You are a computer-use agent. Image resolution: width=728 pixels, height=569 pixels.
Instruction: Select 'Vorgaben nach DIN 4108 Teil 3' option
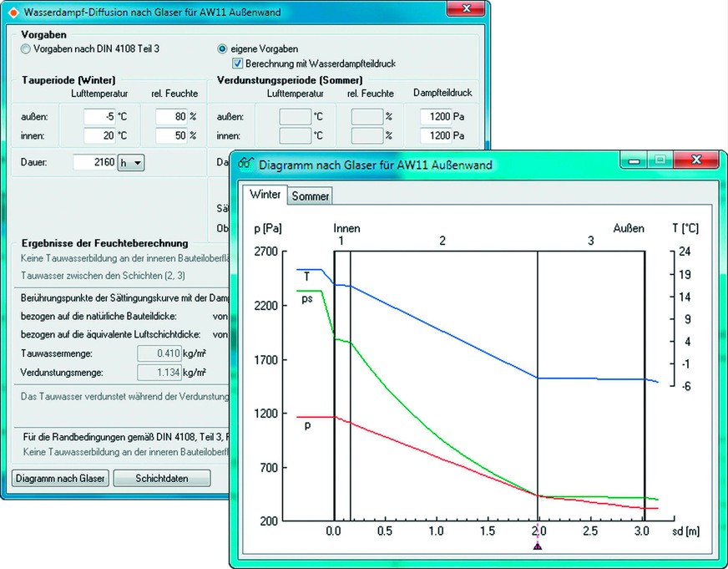click(26, 49)
